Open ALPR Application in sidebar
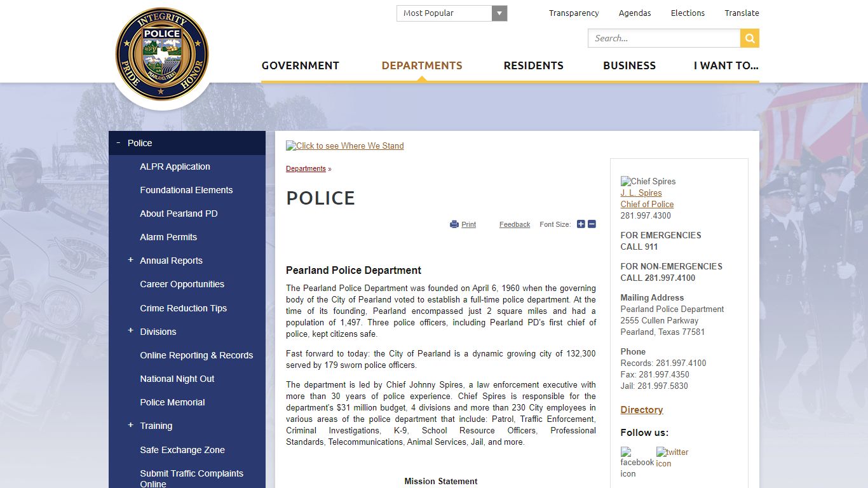 pyautogui.click(x=175, y=166)
